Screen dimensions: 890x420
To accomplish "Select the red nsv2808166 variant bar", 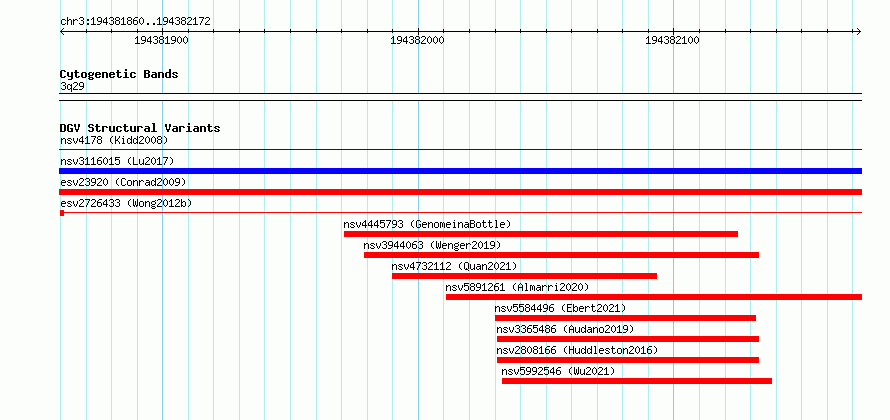I will click(x=628, y=360).
